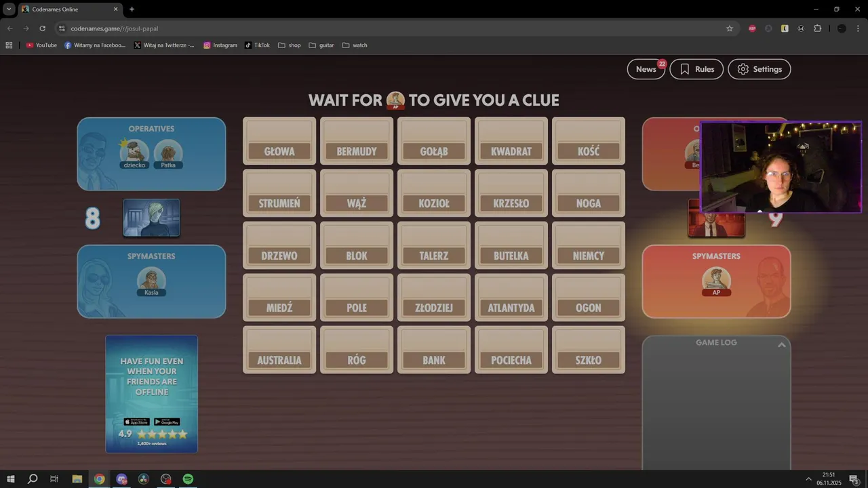This screenshot has width=868, height=488.
Task: Select the ZŁODZIEJ card
Action: [434, 298]
